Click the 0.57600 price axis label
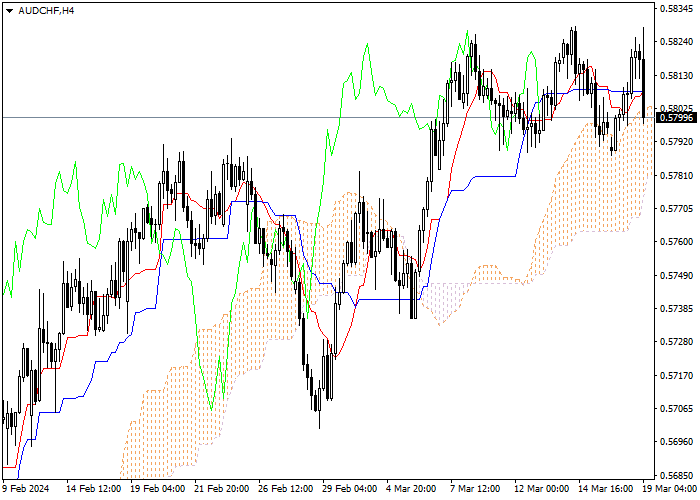The image size is (700, 500). coord(677,242)
